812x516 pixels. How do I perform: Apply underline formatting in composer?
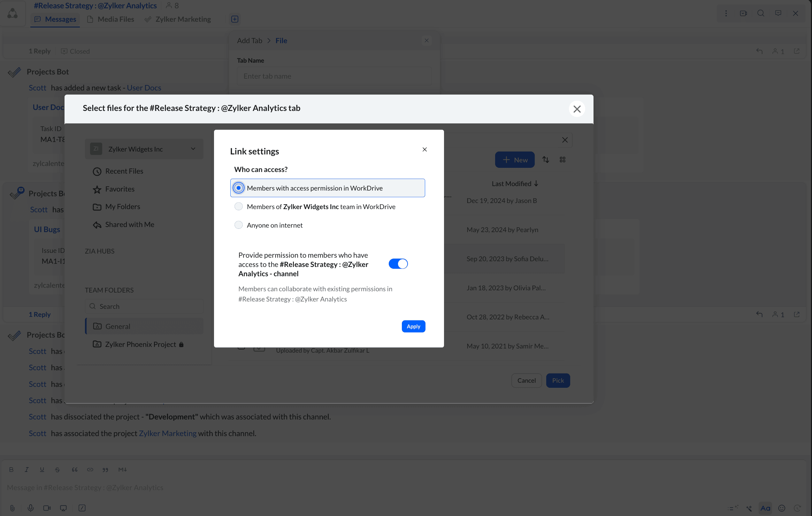[x=42, y=470]
